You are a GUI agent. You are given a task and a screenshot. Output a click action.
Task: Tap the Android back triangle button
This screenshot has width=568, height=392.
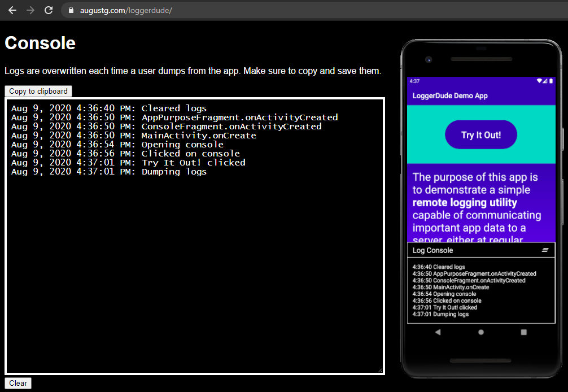(x=438, y=332)
